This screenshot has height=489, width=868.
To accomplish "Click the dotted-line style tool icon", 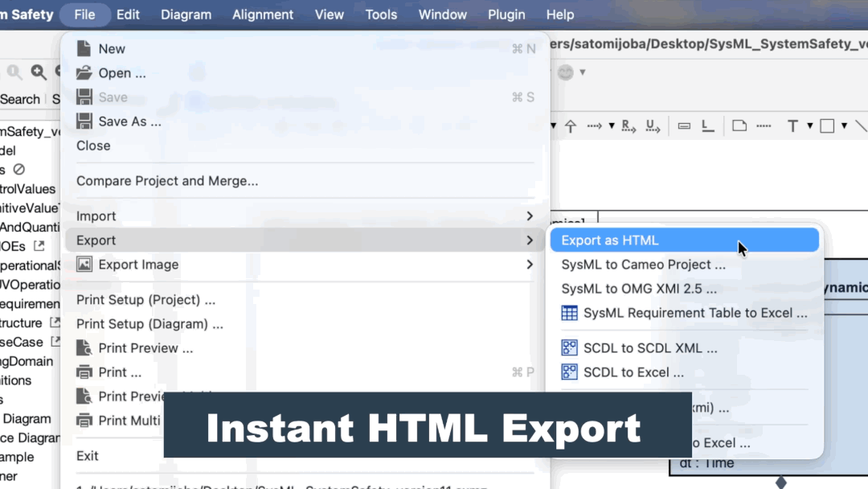I will [x=765, y=125].
